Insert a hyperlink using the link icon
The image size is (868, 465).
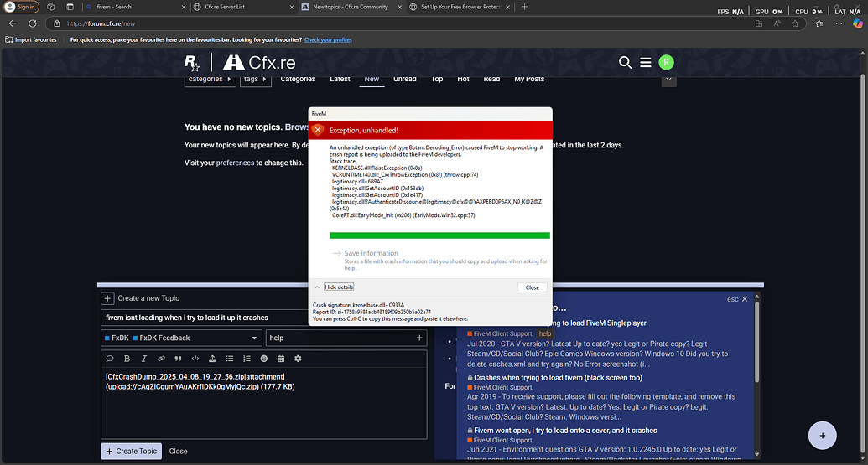[x=161, y=359]
